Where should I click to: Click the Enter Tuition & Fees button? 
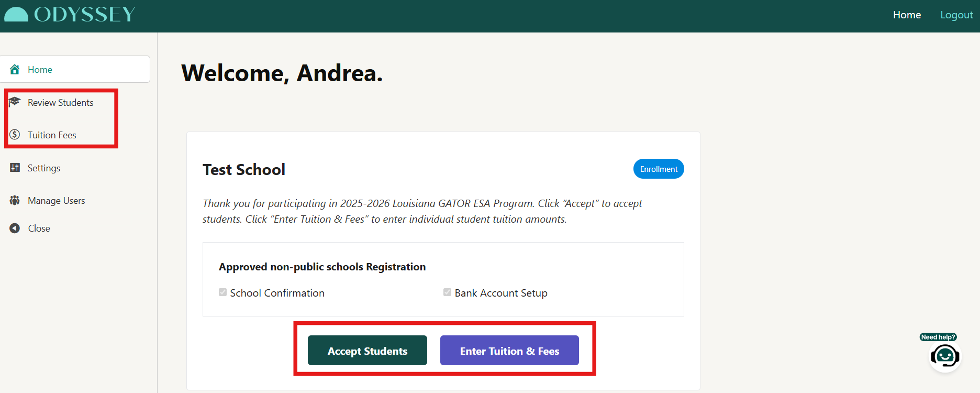click(x=509, y=351)
